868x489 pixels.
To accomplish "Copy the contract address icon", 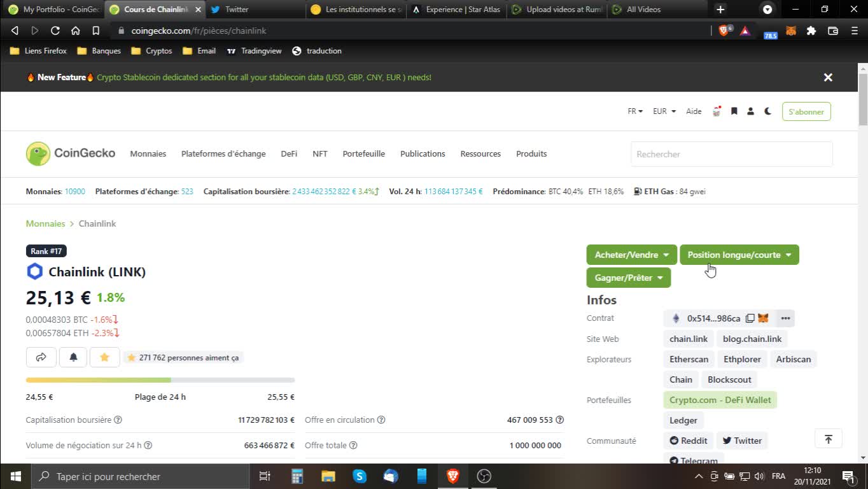I will [x=750, y=318].
